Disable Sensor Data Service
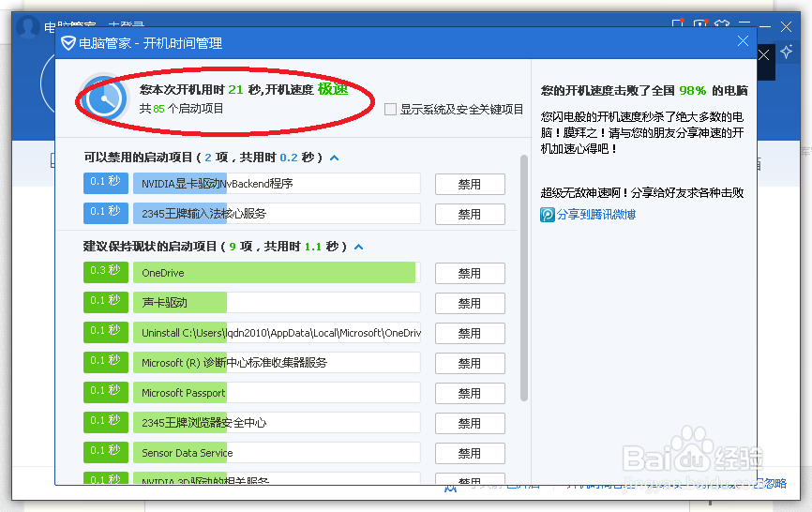The image size is (812, 512). point(470,454)
